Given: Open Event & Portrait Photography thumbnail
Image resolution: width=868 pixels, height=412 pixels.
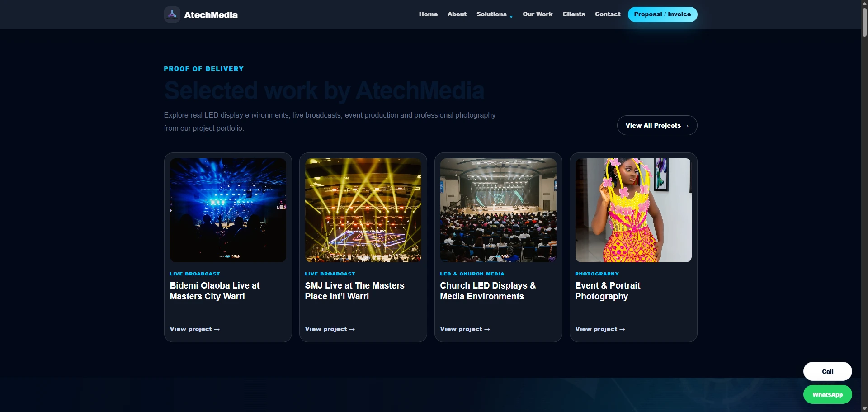Looking at the screenshot, I should (633, 210).
